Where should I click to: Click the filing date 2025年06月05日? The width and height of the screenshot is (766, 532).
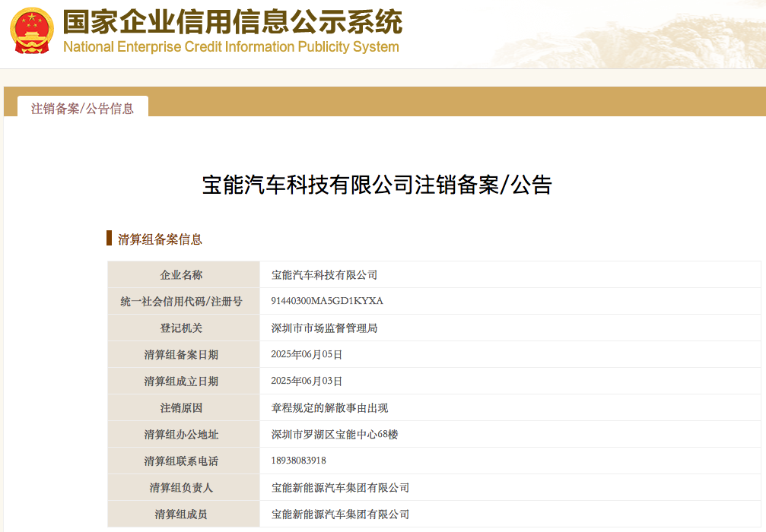coord(307,354)
